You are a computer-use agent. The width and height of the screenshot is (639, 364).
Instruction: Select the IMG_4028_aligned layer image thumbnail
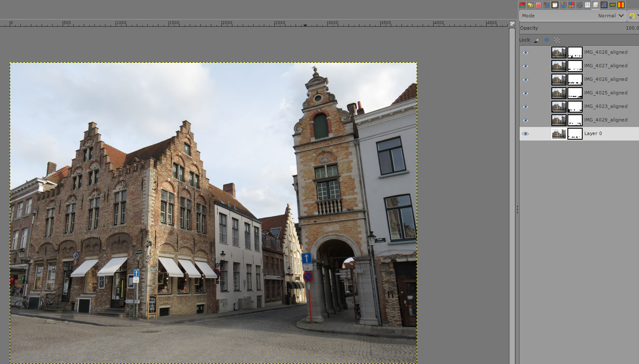point(559,52)
